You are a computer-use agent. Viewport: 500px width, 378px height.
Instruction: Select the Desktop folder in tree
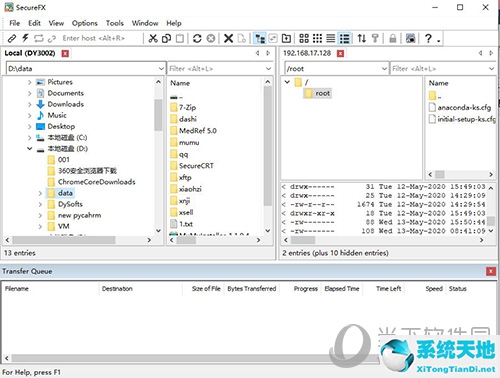click(x=61, y=126)
